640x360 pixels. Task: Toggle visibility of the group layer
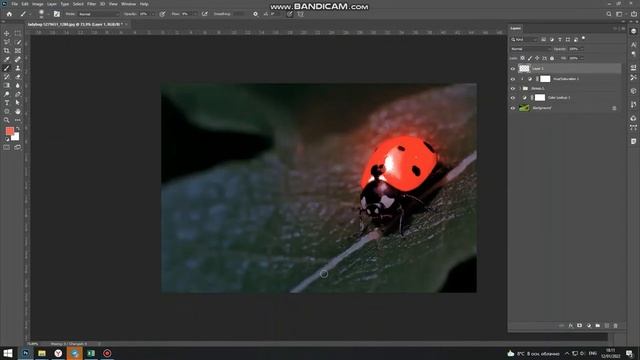[x=513, y=88]
